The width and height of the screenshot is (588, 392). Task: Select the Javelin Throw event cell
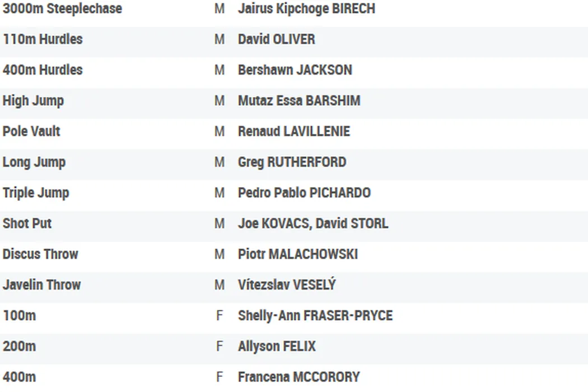coord(41,285)
